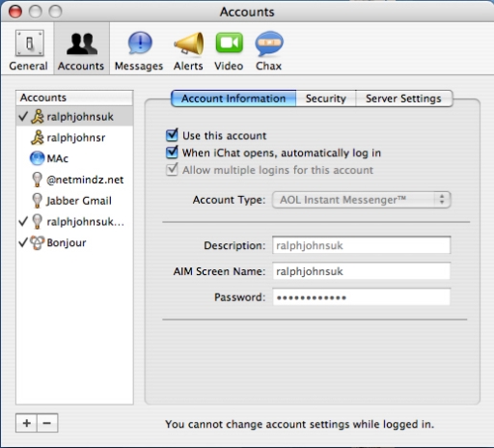
Task: Toggle automatically log in checkbox
Action: [172, 152]
